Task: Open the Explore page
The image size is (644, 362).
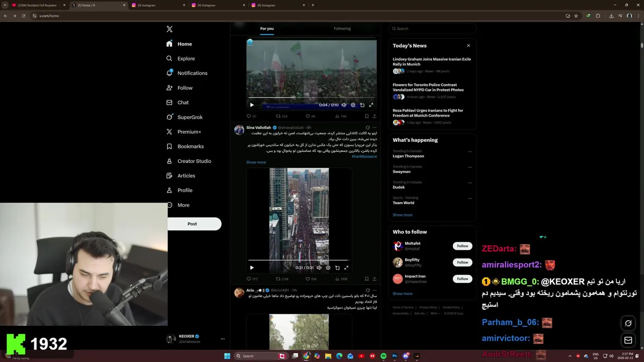Action: click(x=181, y=58)
